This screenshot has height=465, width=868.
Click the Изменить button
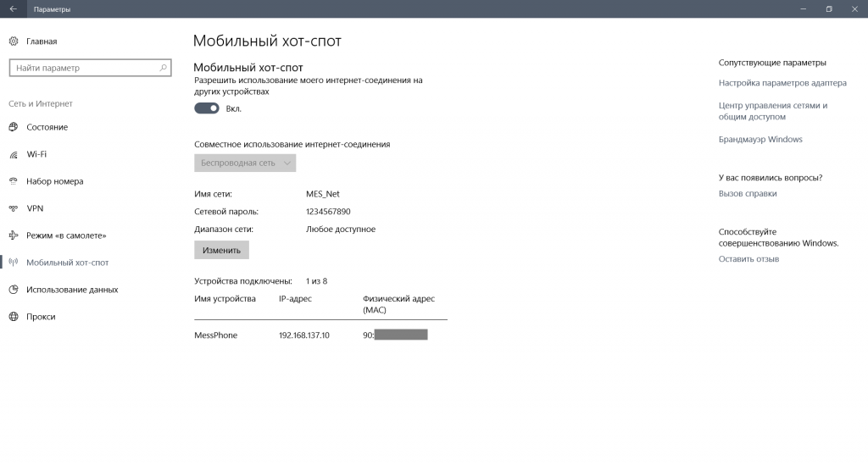point(221,250)
